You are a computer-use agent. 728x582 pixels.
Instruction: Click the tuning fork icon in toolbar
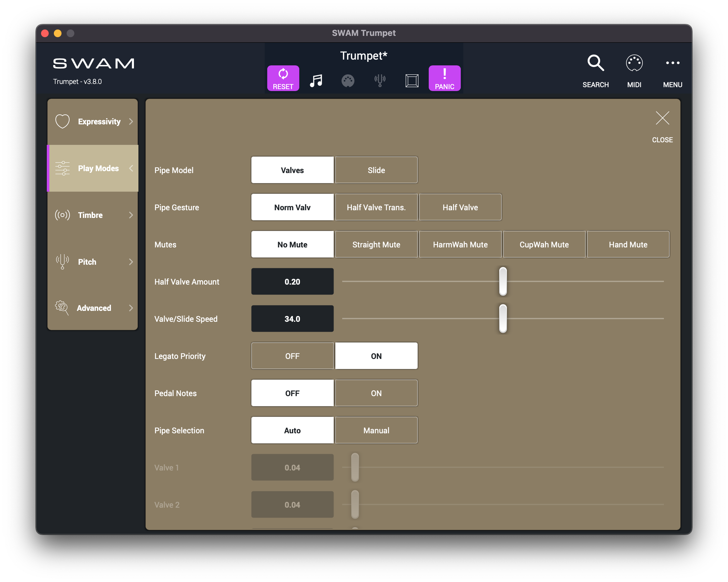379,81
